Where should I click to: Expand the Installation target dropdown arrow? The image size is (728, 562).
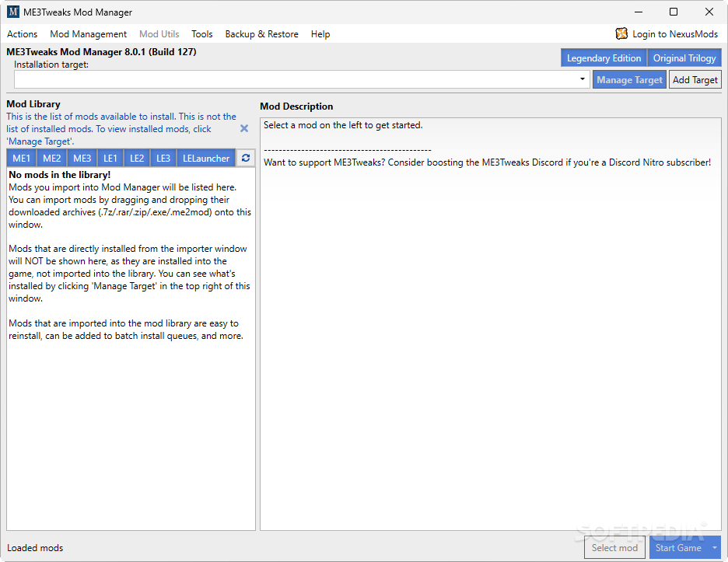[583, 79]
